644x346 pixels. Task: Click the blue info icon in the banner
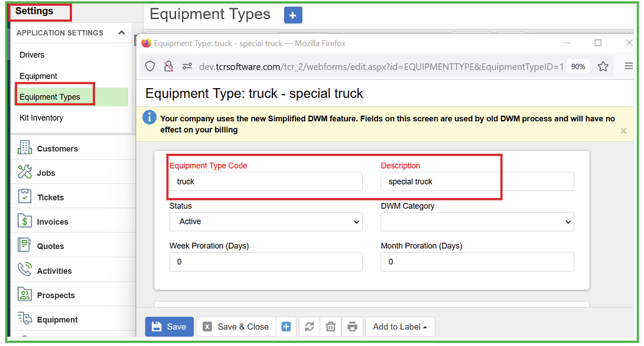[x=149, y=117]
